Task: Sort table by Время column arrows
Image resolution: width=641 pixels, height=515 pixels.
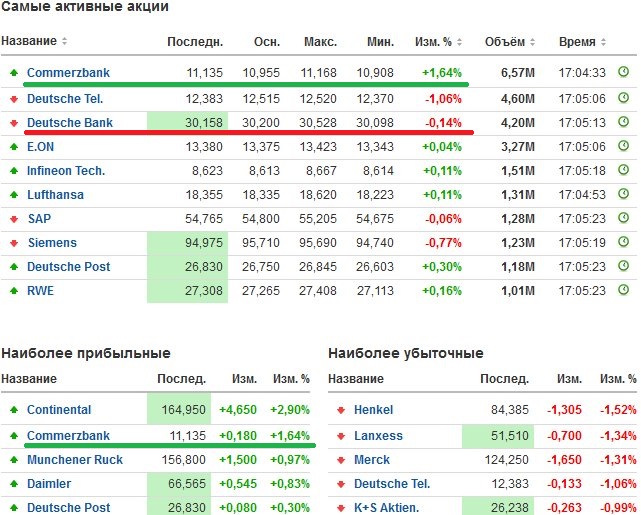Action: (603, 42)
